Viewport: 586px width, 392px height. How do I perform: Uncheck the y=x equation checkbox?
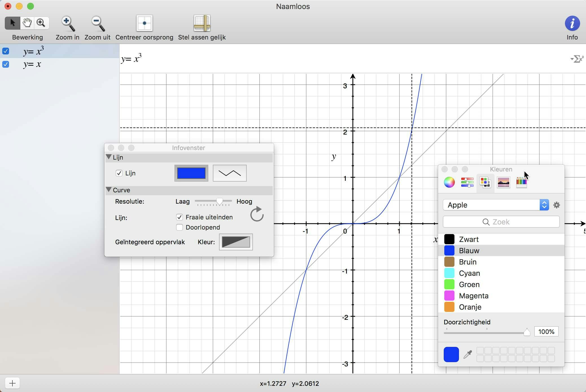(x=6, y=64)
